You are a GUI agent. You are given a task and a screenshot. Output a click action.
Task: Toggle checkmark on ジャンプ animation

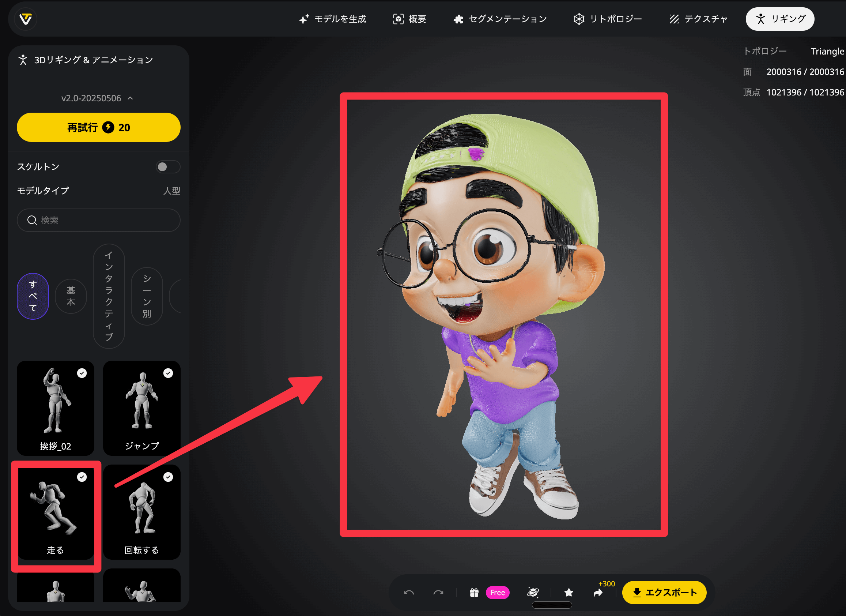pyautogui.click(x=168, y=373)
